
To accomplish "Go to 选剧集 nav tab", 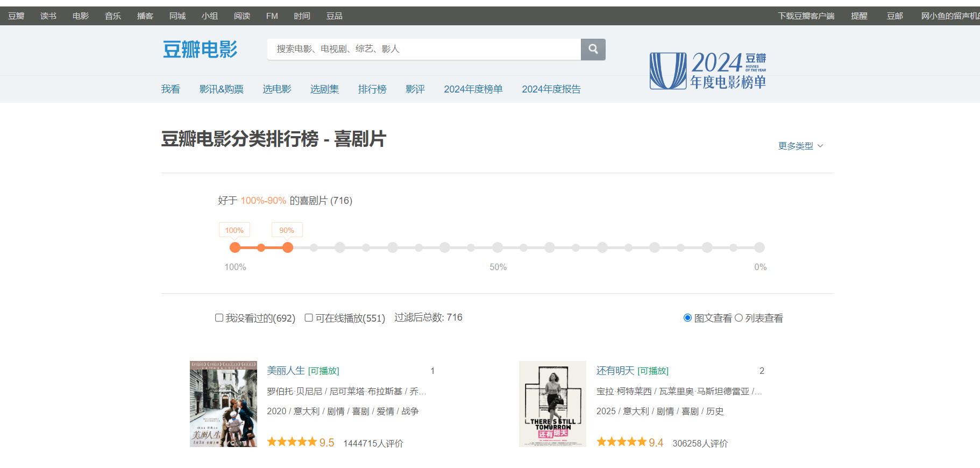I will click(324, 89).
